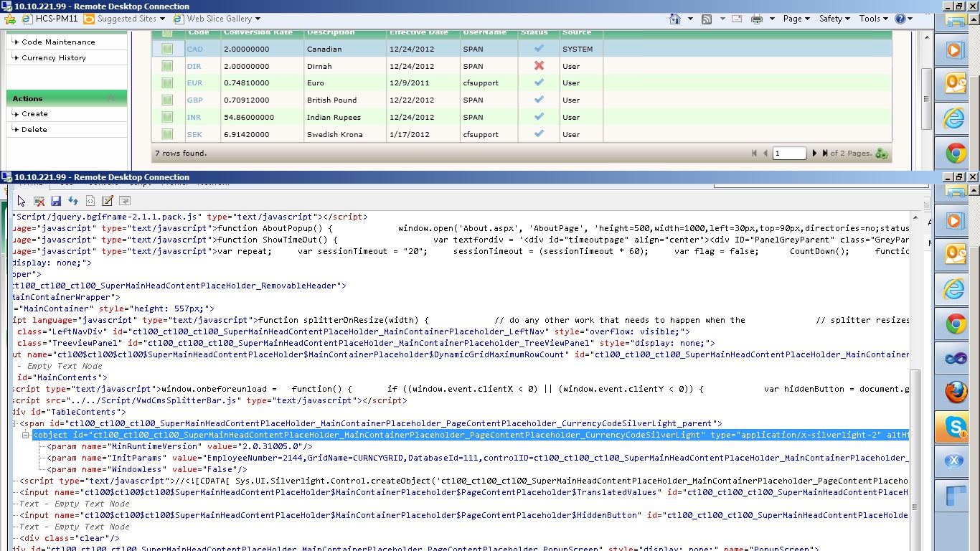
Task: Tick the checkbox for the DIR row
Action: [x=167, y=66]
